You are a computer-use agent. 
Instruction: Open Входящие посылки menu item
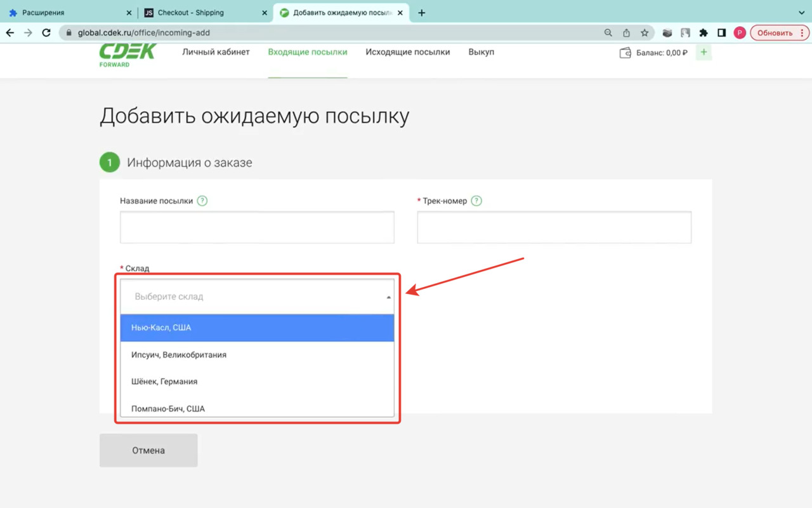308,52
